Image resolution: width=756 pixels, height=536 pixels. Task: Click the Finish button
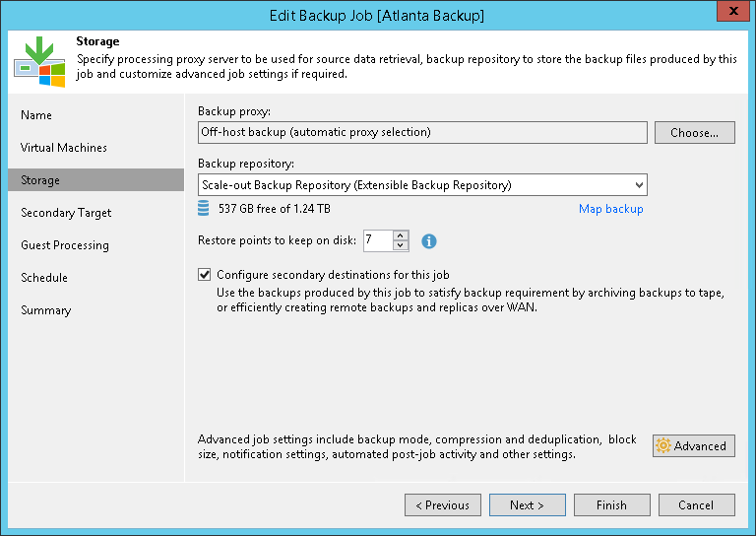click(x=611, y=505)
